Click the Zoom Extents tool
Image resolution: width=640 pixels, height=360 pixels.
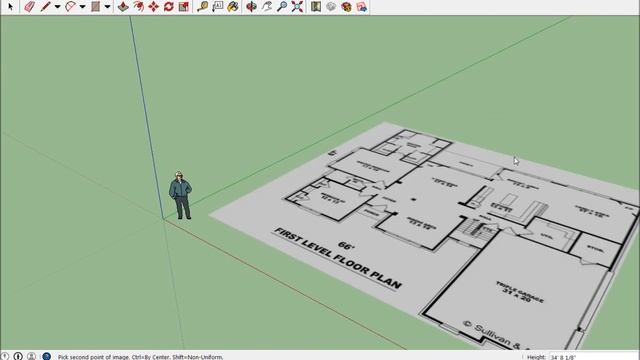tap(297, 7)
